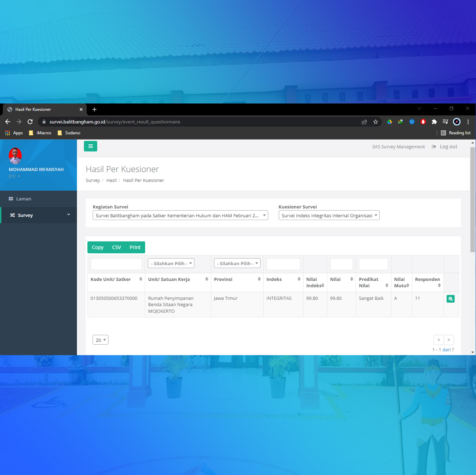
Task: Open Unit/Satuan Kerja filter dropdown
Action: [x=171, y=263]
